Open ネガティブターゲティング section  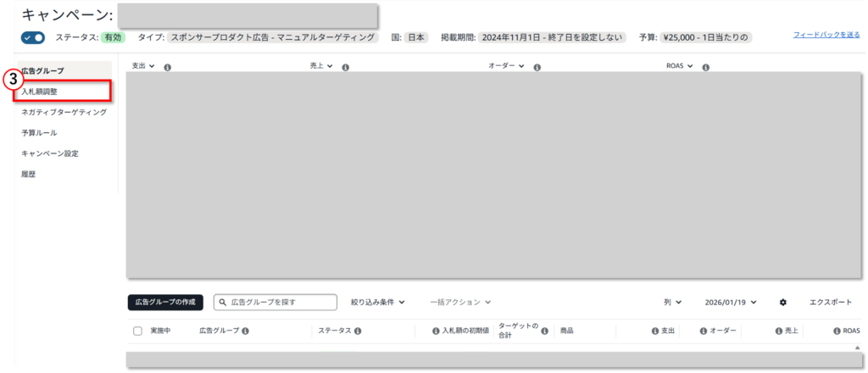click(64, 112)
